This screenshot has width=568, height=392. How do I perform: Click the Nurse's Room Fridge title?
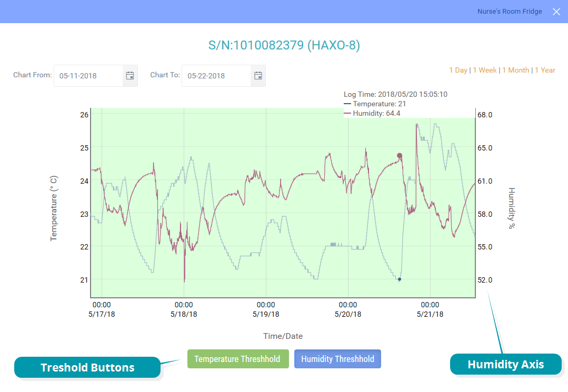509,12
